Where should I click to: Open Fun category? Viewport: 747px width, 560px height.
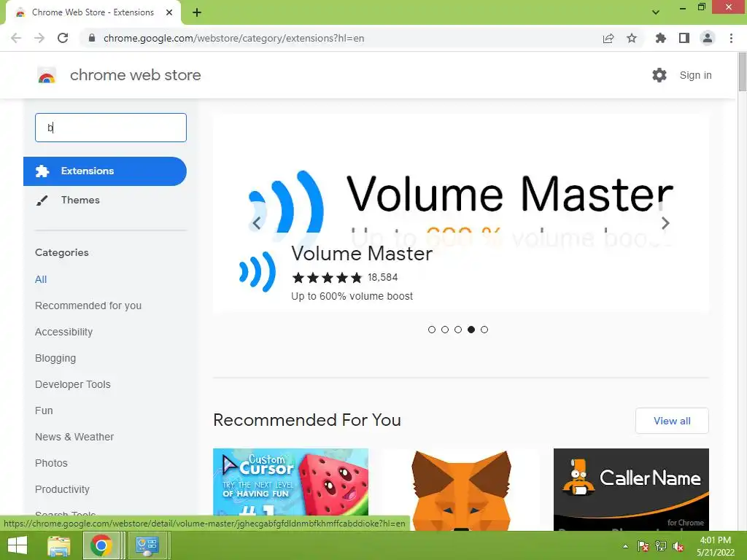coord(44,411)
